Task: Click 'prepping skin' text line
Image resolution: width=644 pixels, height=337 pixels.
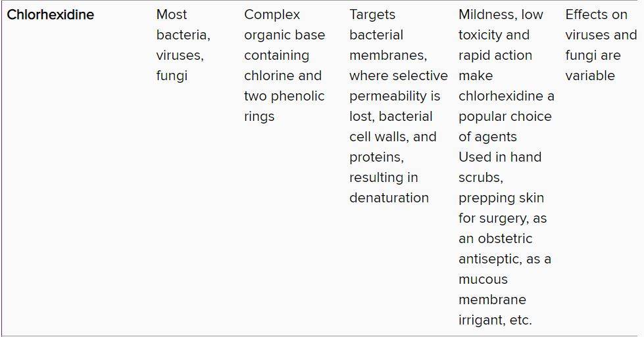Action: tap(501, 198)
